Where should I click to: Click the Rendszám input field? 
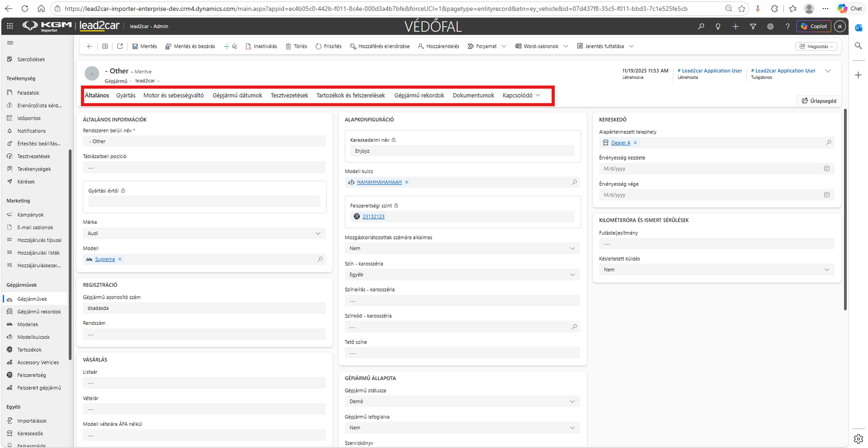(205, 335)
